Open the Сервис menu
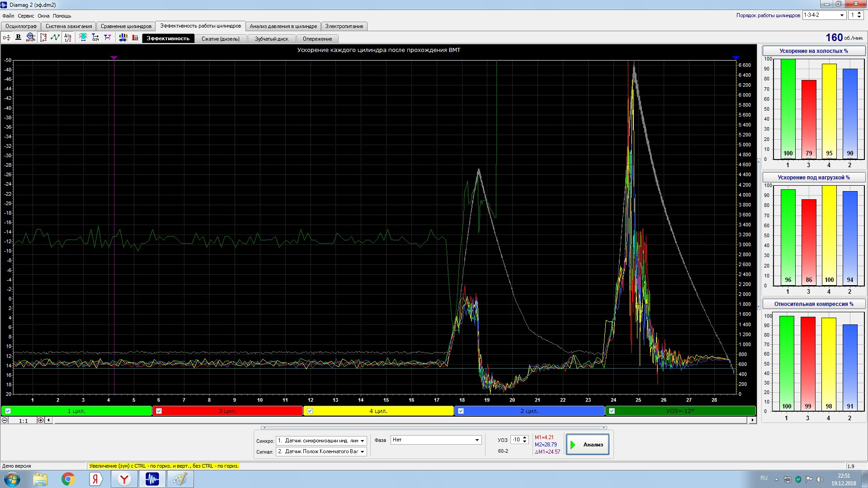 coord(26,16)
